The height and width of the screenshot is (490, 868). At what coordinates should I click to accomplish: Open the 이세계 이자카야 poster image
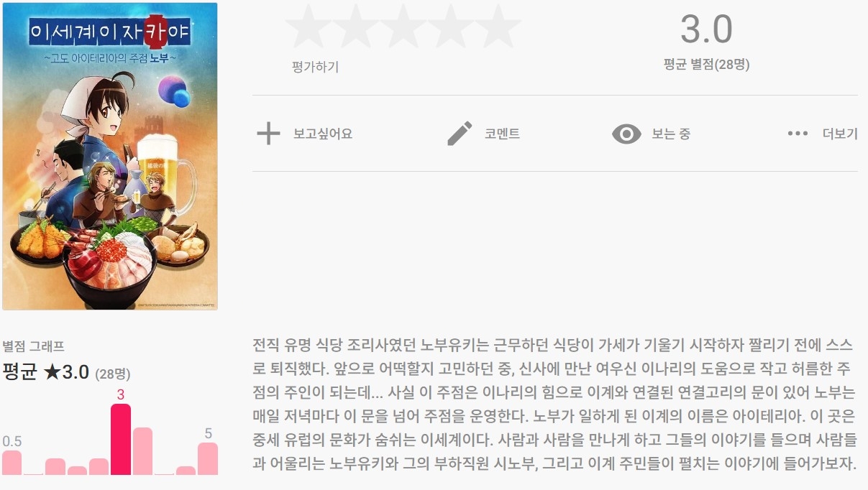click(109, 157)
